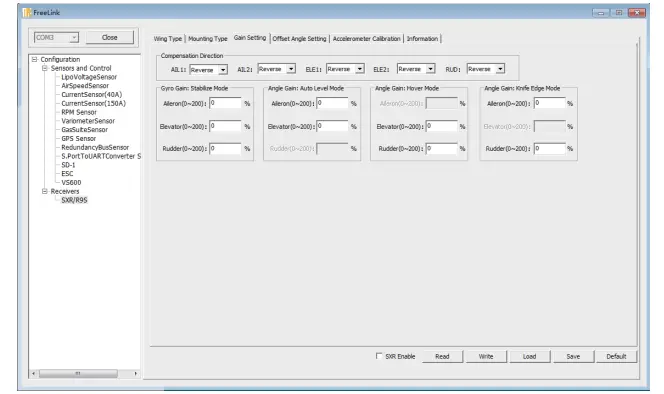Image resolution: width=664 pixels, height=394 pixels.
Task: Select GasSuiteSensor in the tree
Action: pos(84,130)
